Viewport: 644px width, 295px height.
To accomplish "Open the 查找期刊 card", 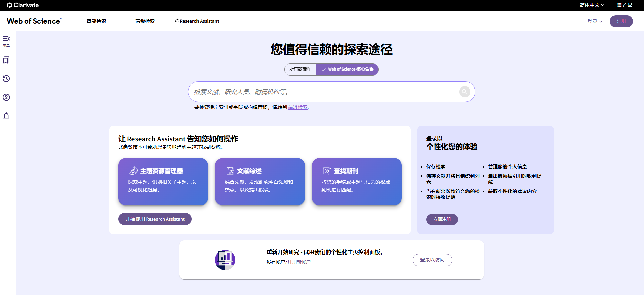I will 357,182.
